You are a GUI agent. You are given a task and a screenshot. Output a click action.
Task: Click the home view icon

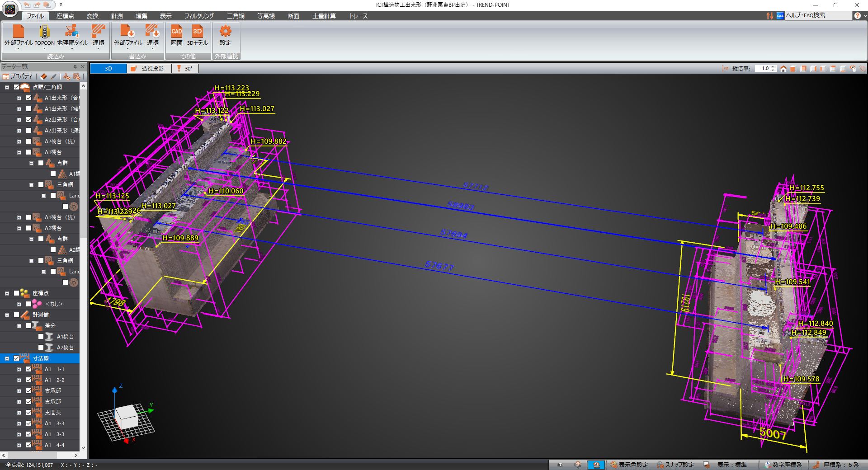[783, 69]
